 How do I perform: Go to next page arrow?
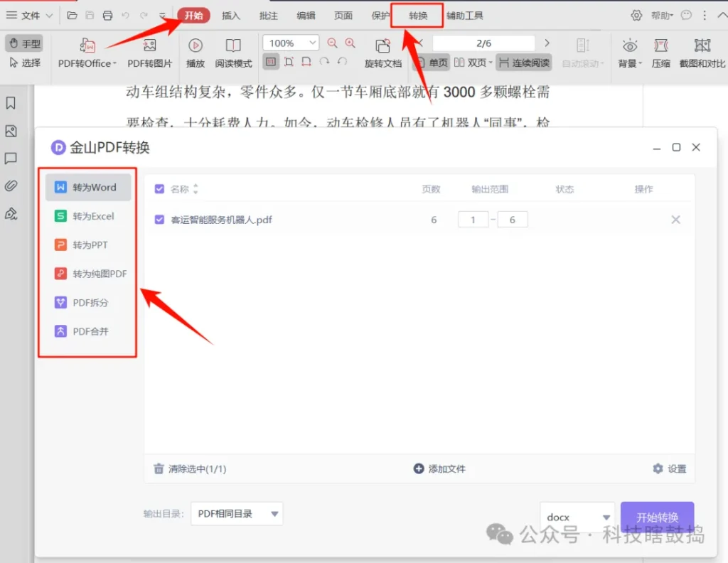point(547,43)
